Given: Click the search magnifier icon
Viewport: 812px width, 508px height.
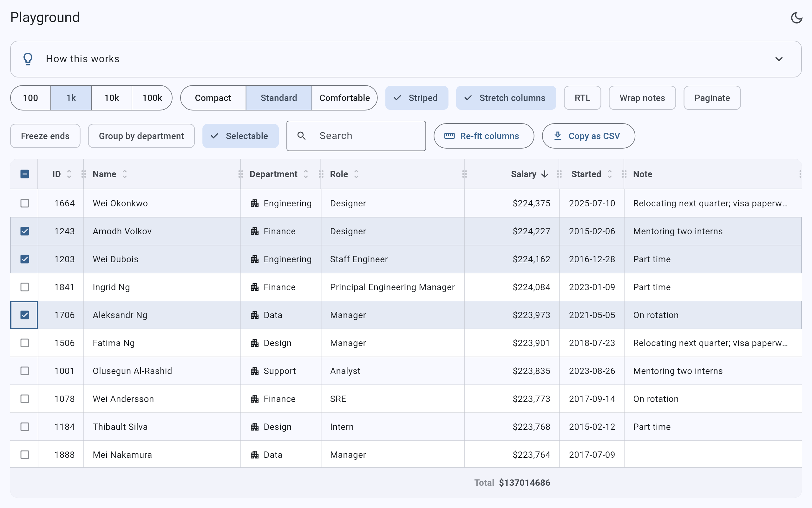Looking at the screenshot, I should click(301, 136).
